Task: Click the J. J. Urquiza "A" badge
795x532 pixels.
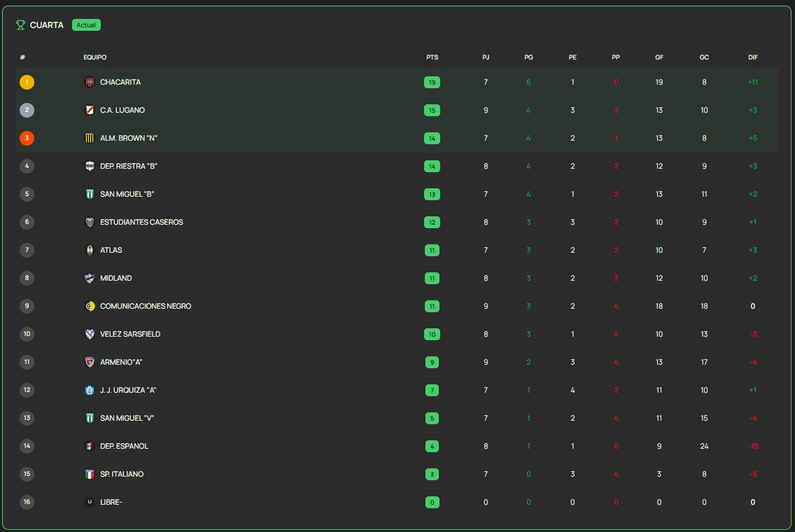Action: [x=90, y=390]
